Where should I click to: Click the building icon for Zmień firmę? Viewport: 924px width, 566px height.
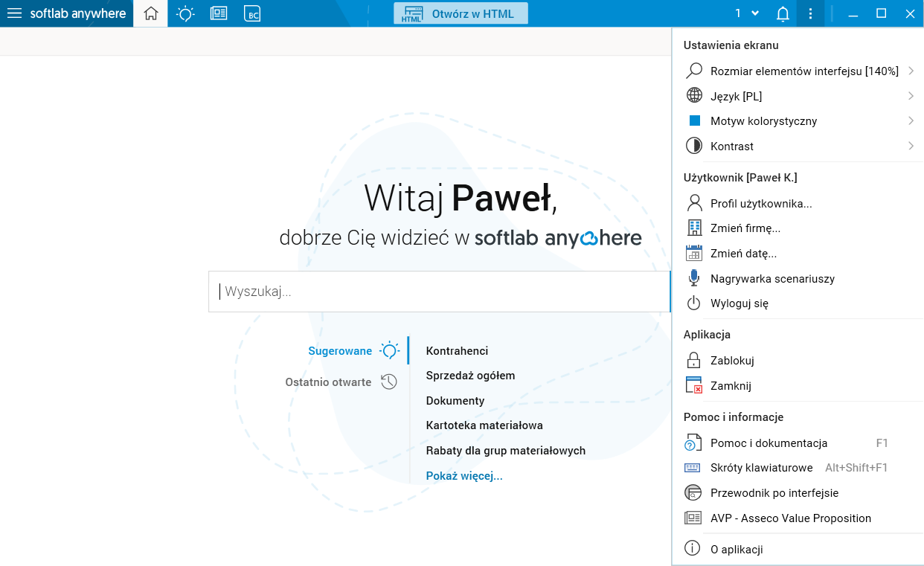point(694,228)
